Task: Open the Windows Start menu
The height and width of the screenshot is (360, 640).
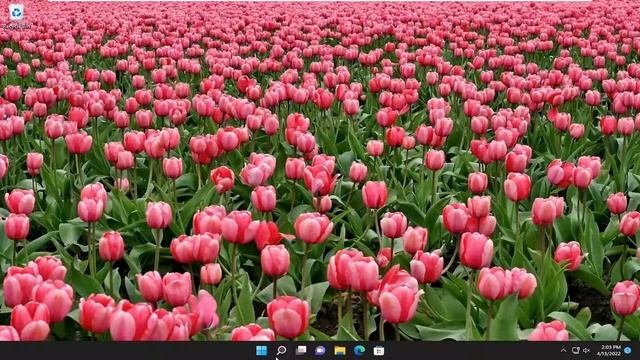Action: tap(262, 351)
